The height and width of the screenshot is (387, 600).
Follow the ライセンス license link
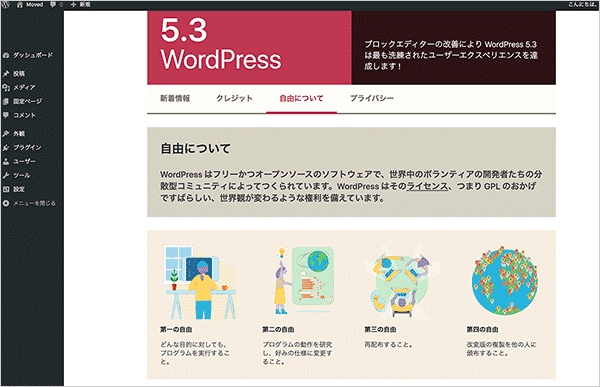(427, 186)
